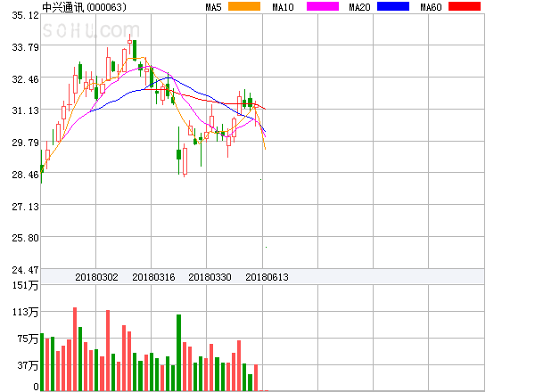The width and height of the screenshot is (535, 392).
Task: Click the 25.80 price axis label
Action: point(25,238)
